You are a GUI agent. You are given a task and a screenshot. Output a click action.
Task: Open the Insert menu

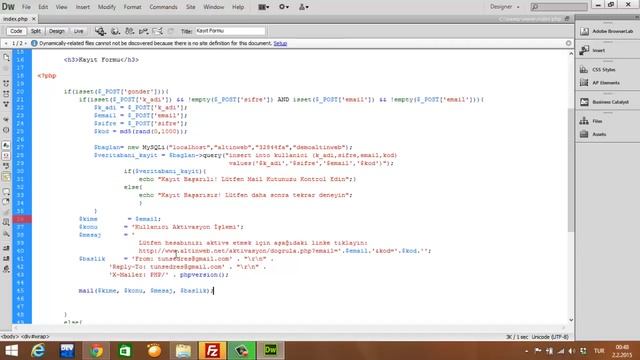[82, 7]
